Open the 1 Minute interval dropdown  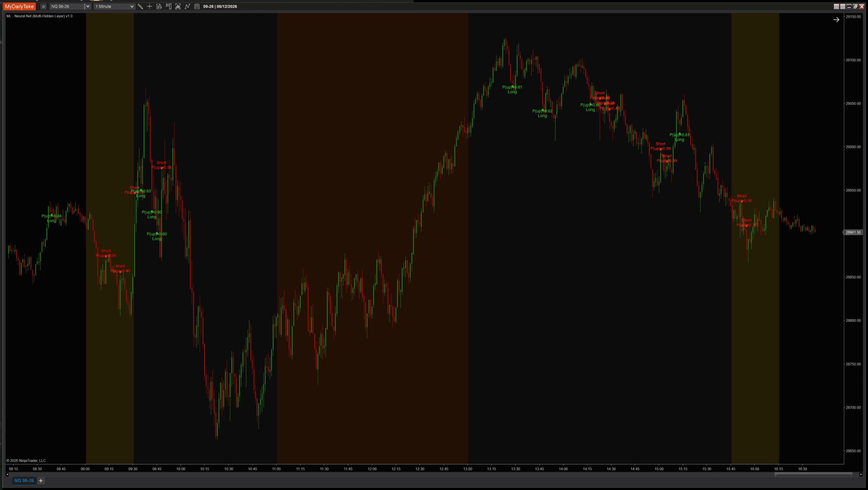114,6
